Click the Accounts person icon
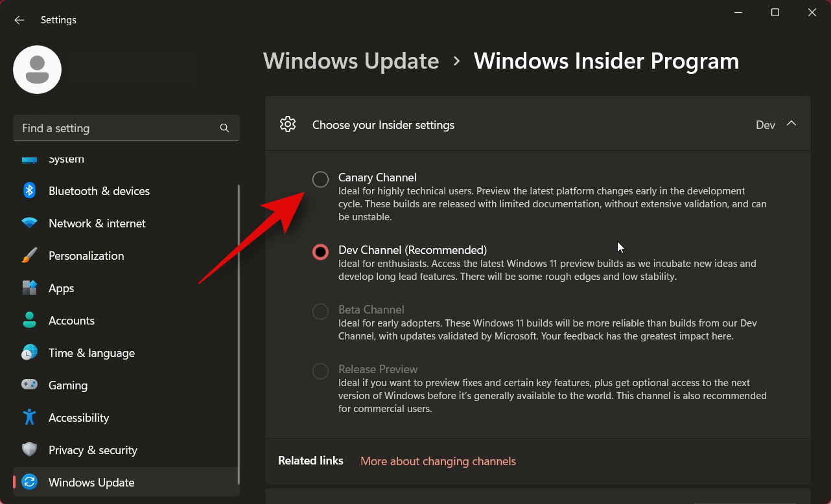Screen dimensions: 831x504 click(x=29, y=320)
